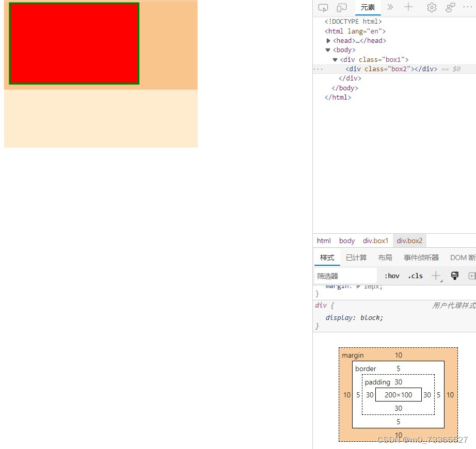Add a new tool tab with plus icon

click(x=408, y=7)
